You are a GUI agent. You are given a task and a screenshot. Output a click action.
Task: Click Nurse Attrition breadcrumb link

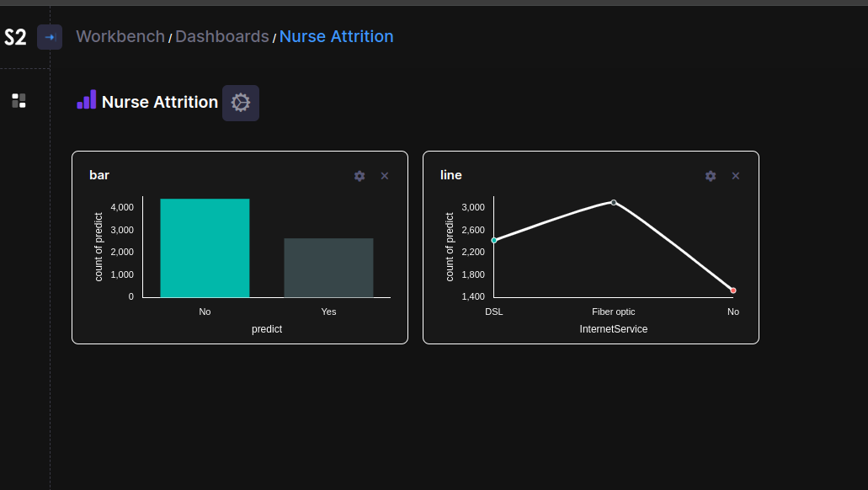tap(337, 36)
